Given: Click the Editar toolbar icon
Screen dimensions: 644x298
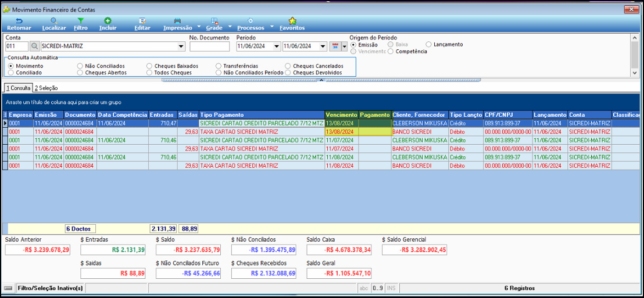Looking at the screenshot, I should click(142, 20).
